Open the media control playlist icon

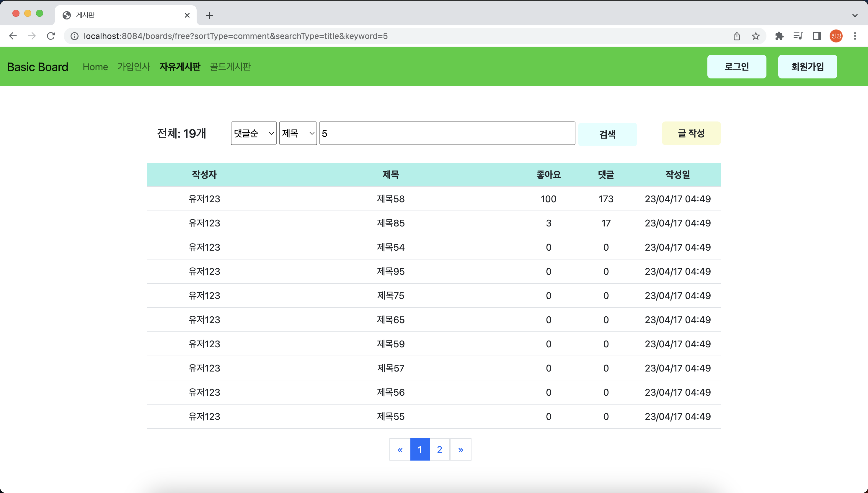click(798, 36)
